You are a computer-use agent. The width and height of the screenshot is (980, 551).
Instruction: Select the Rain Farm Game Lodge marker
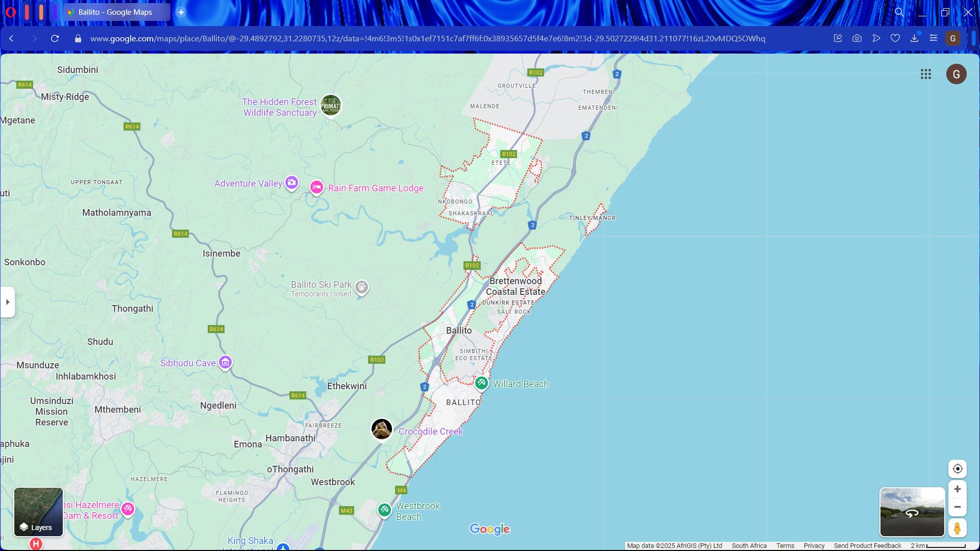(316, 188)
